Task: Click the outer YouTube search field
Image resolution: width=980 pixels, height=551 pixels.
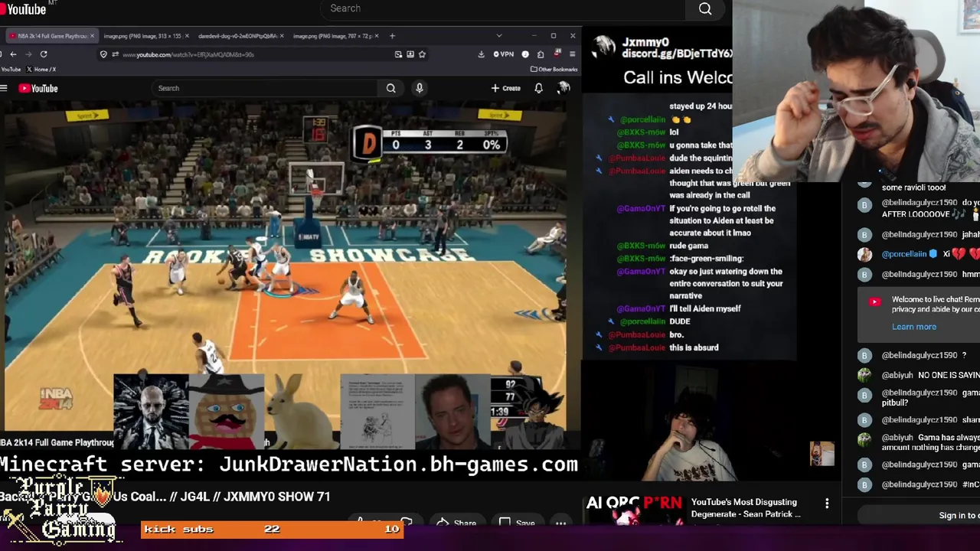Action: (502, 8)
